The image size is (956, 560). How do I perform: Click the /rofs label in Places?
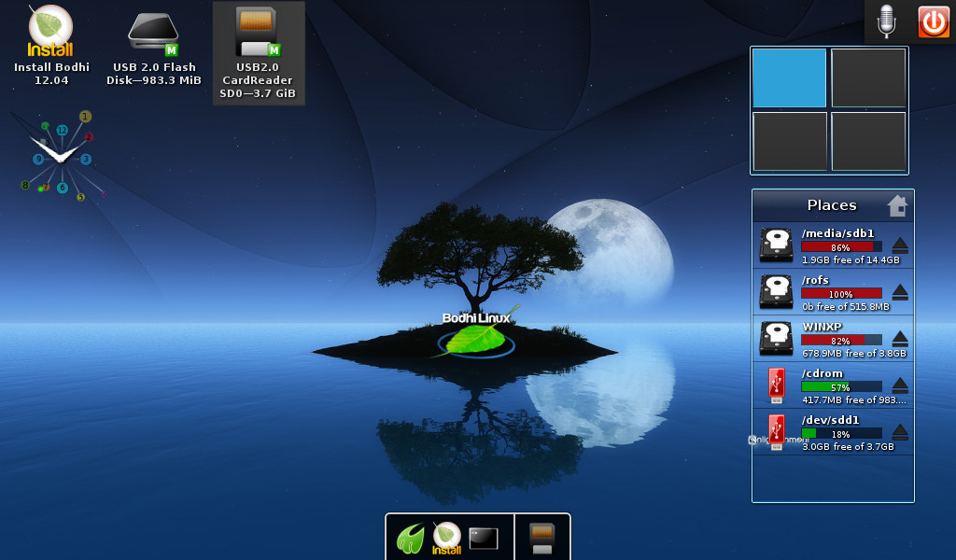(815, 280)
